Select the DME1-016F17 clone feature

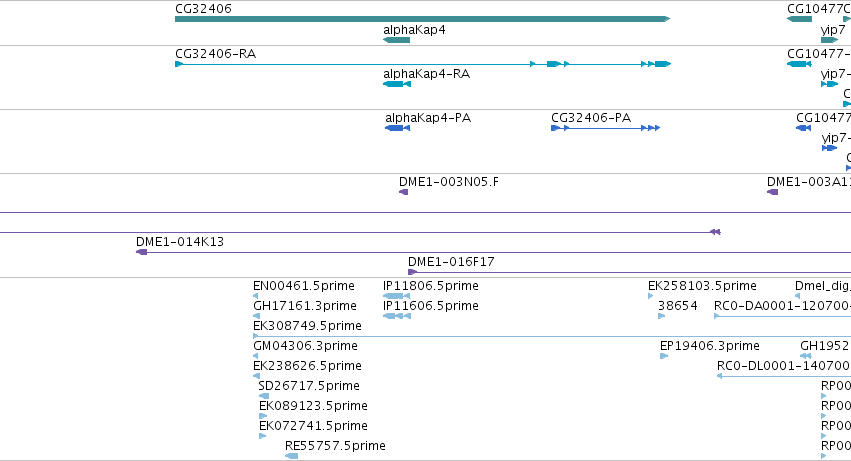coord(630,272)
